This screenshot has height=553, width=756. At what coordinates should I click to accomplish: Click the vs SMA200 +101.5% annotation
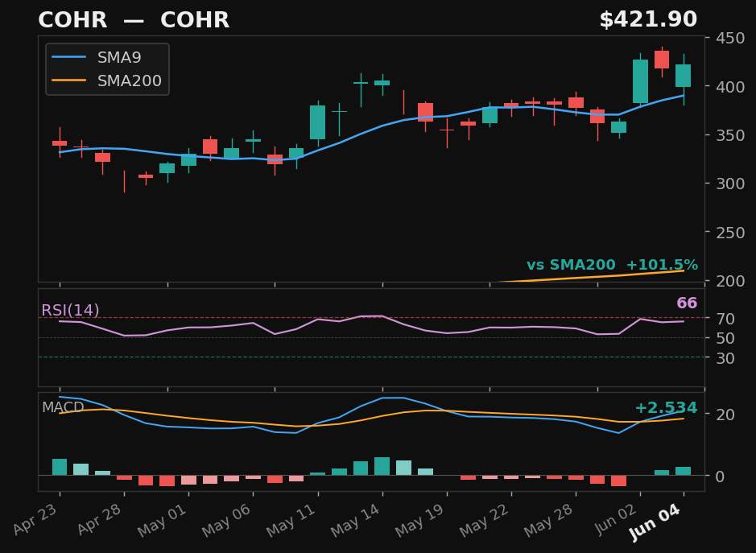click(612, 265)
